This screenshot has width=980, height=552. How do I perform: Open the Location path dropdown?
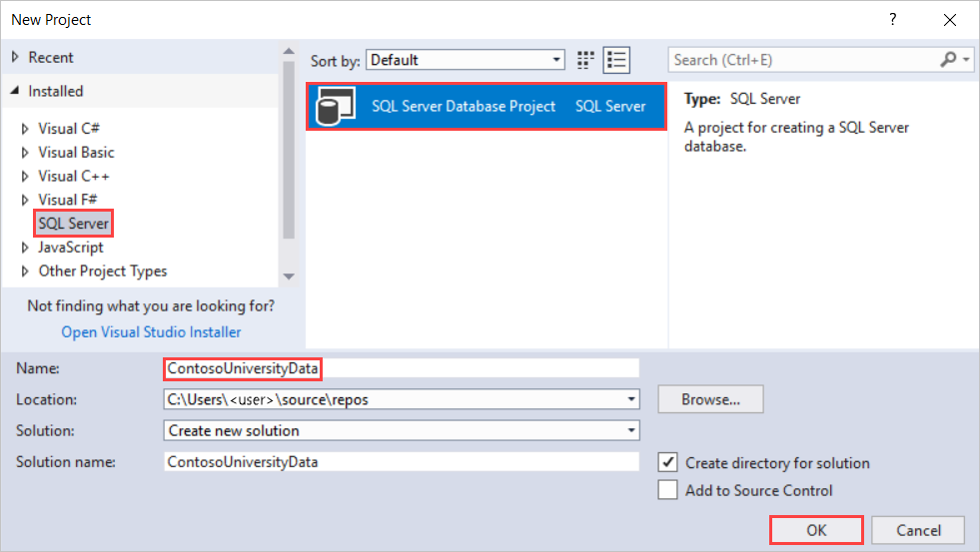tap(631, 399)
